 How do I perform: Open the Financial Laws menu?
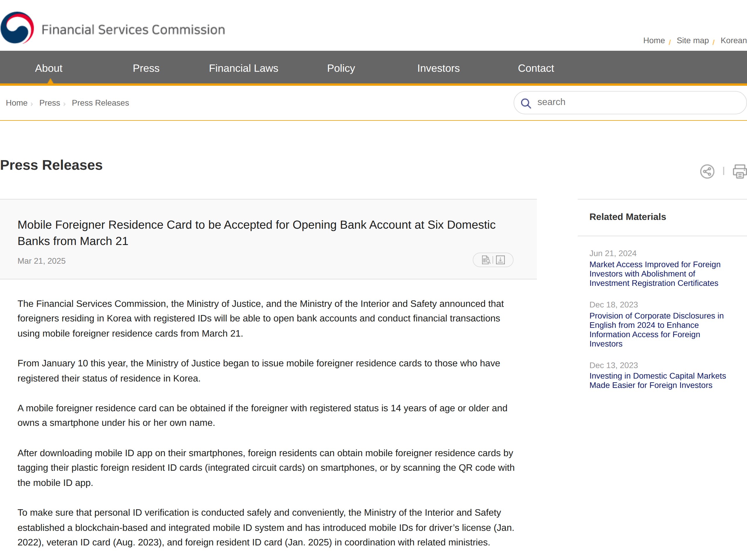tap(243, 68)
